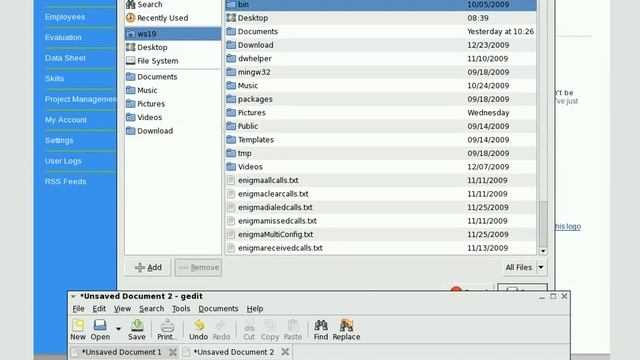
Task: Click the Remove bookmark button
Action: [x=198, y=267]
